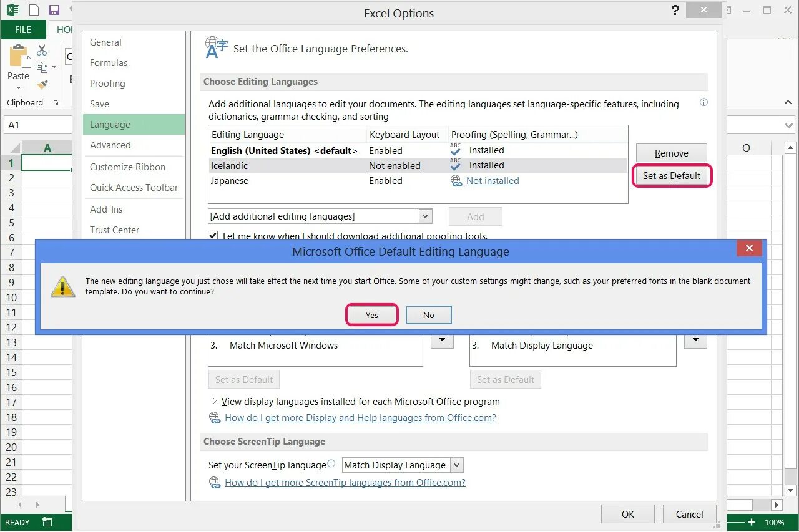Screen dimensions: 799x532
Task: Click the New blank workbook icon
Action: [34, 9]
